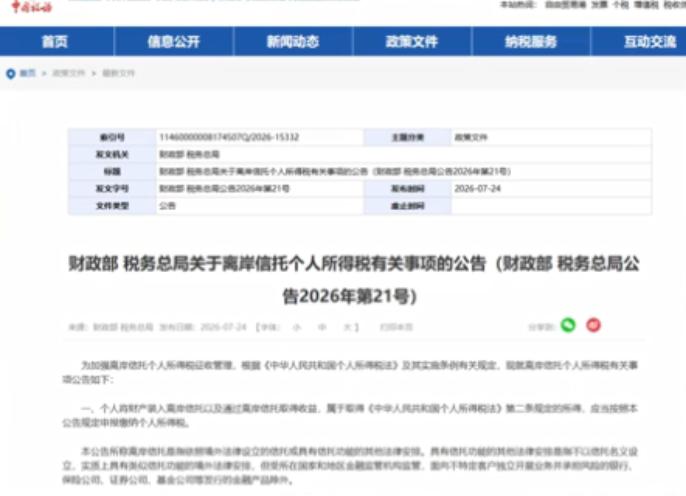Click the red site logo at top left
Screen dimensions: 686x496
pyautogui.click(x=32, y=7)
